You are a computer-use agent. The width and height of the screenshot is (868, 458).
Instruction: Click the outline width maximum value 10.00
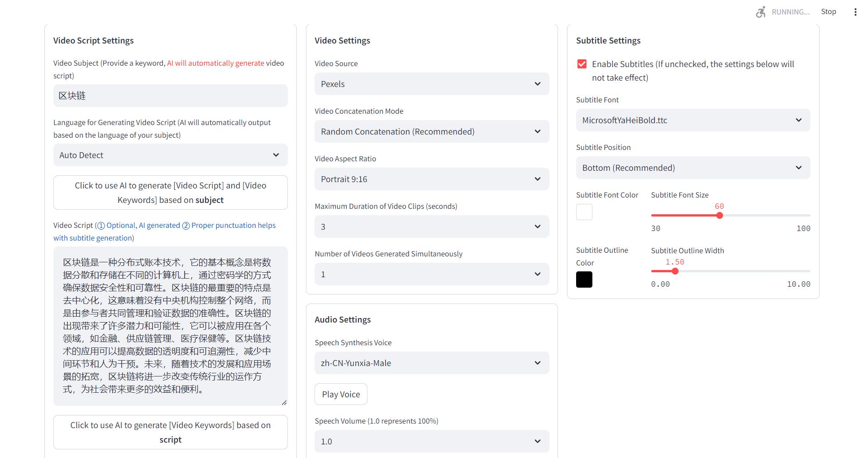pyautogui.click(x=799, y=284)
